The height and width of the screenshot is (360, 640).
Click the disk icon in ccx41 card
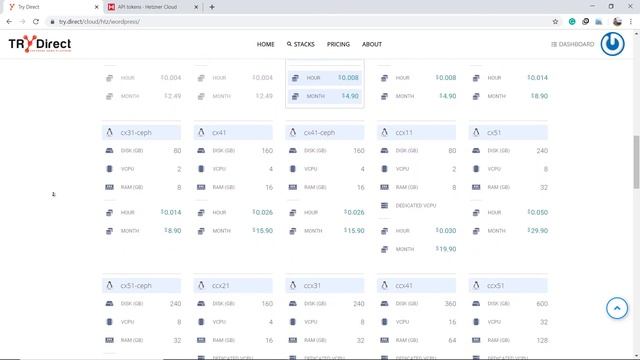pyautogui.click(x=384, y=304)
